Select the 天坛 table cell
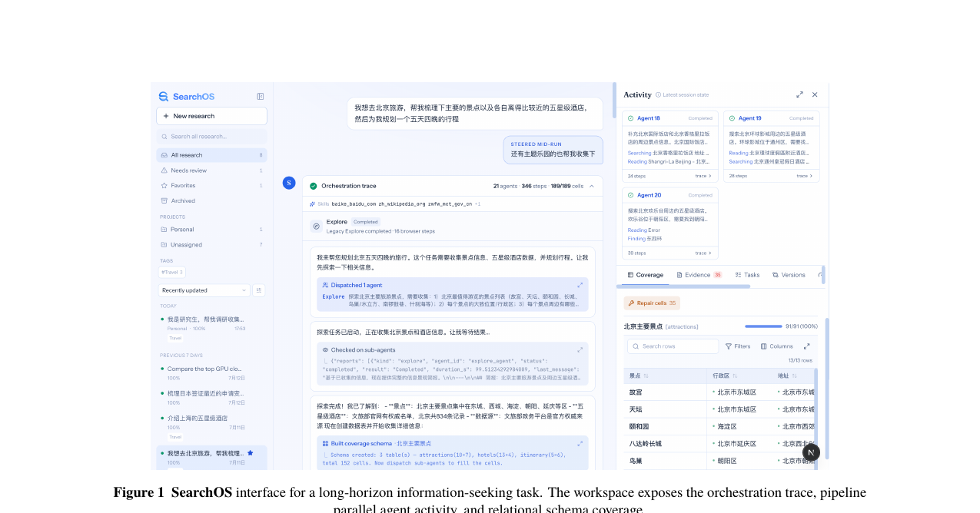 tap(665, 409)
